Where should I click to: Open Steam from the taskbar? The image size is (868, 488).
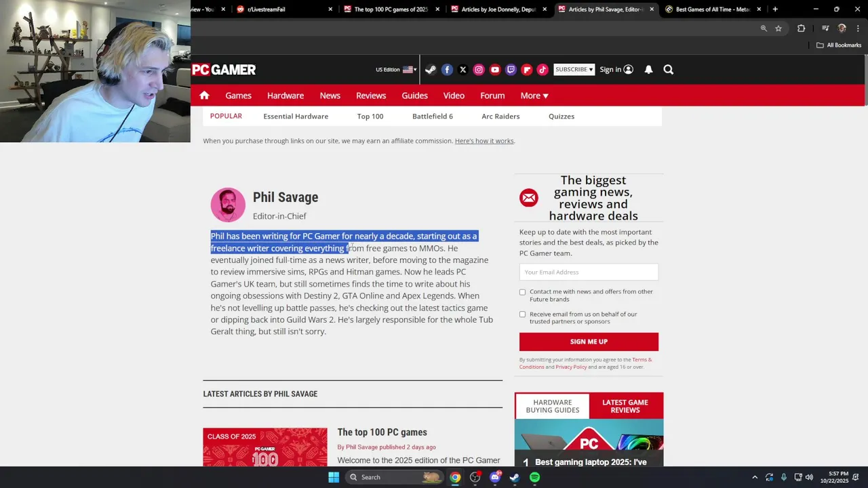[515, 477]
